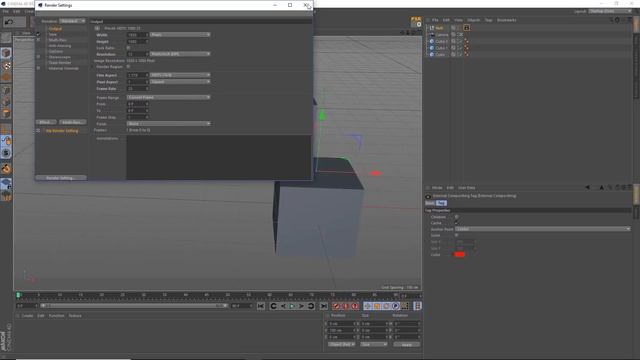
Task: Toggle the Solid checkbox in Tag Properties
Action: 456,235
